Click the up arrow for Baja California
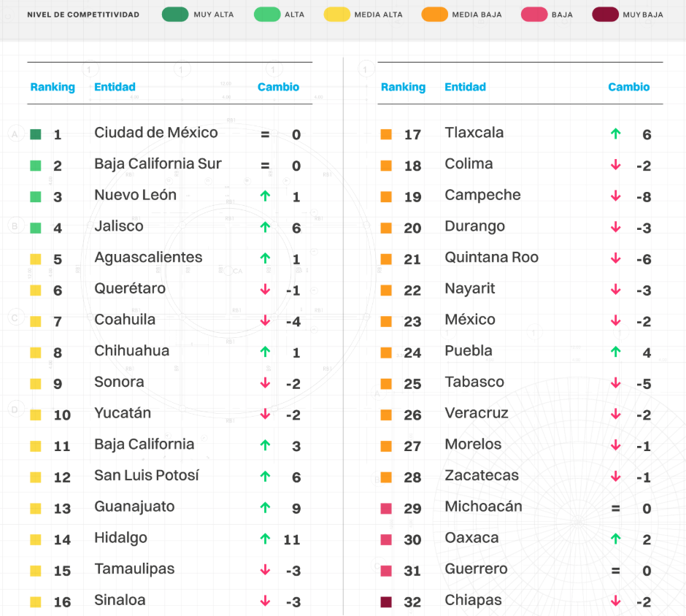Viewport: 686px width, 616px height. [x=265, y=445]
